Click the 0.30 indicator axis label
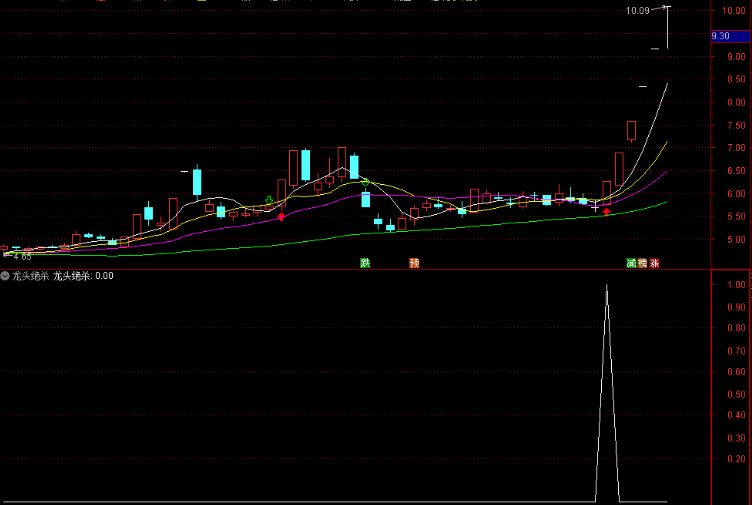Image resolution: width=752 pixels, height=505 pixels. click(x=736, y=438)
